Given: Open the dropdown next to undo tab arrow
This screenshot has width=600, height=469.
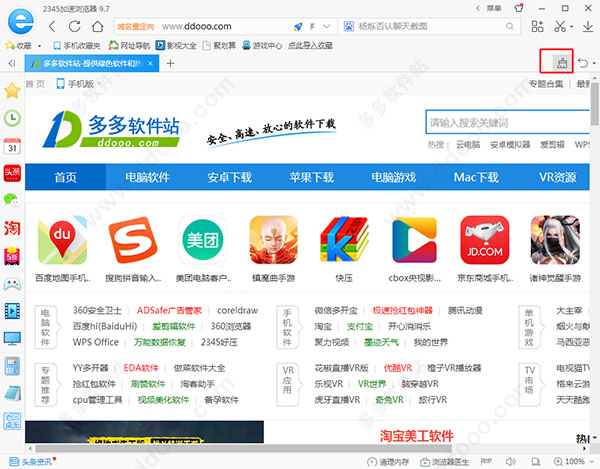Looking at the screenshot, I should click(594, 63).
